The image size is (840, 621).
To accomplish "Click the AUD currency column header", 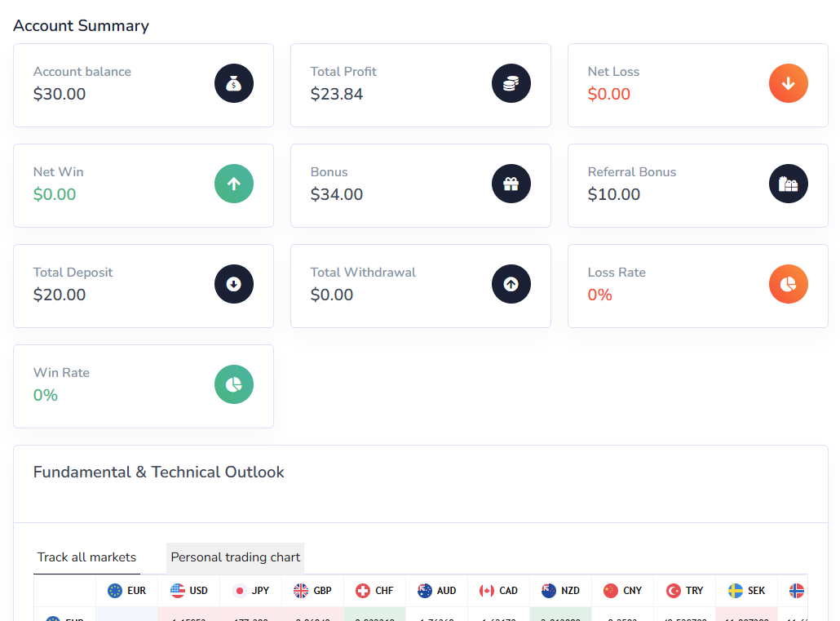I will point(437,591).
